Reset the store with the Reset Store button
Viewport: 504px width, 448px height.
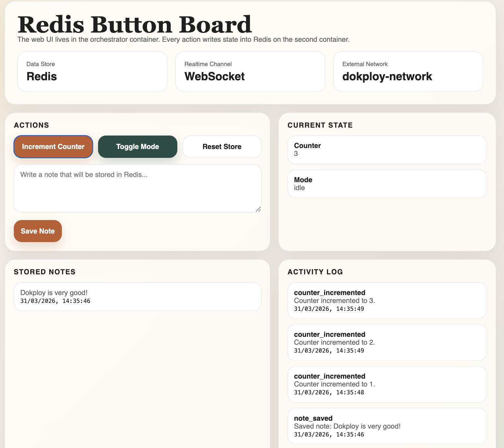[x=222, y=147]
